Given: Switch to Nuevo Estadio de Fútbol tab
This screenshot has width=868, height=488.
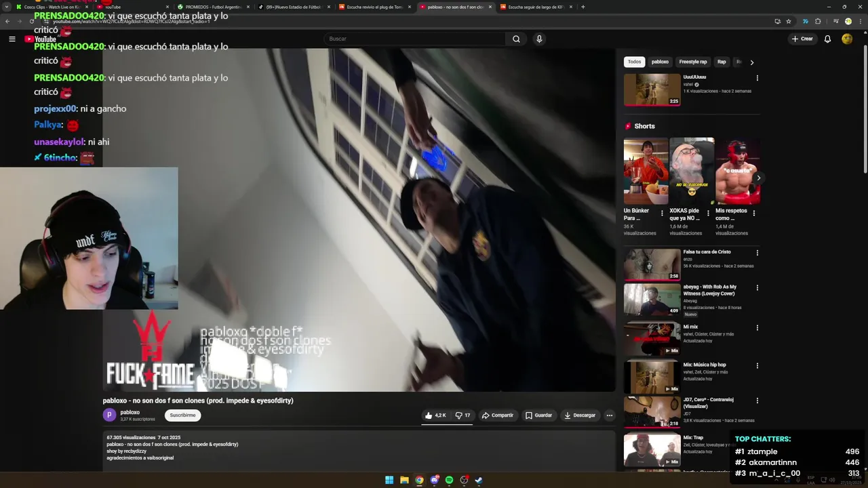Looking at the screenshot, I should (x=294, y=7).
